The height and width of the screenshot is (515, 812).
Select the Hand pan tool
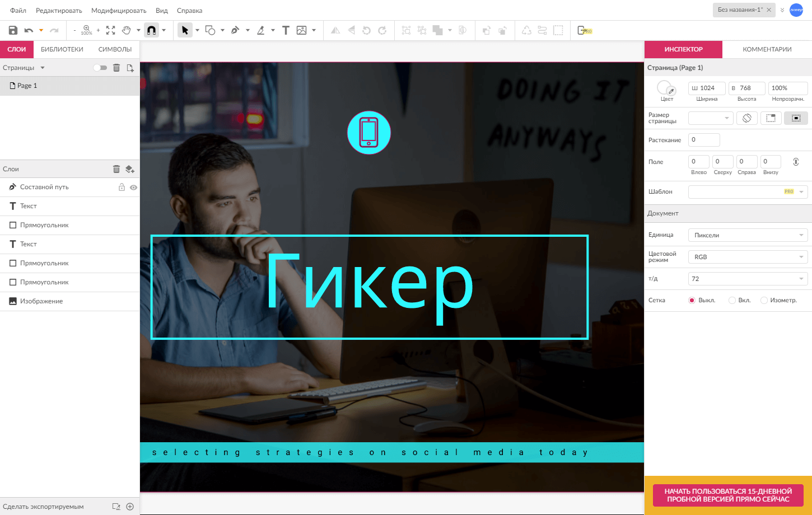[x=127, y=30]
